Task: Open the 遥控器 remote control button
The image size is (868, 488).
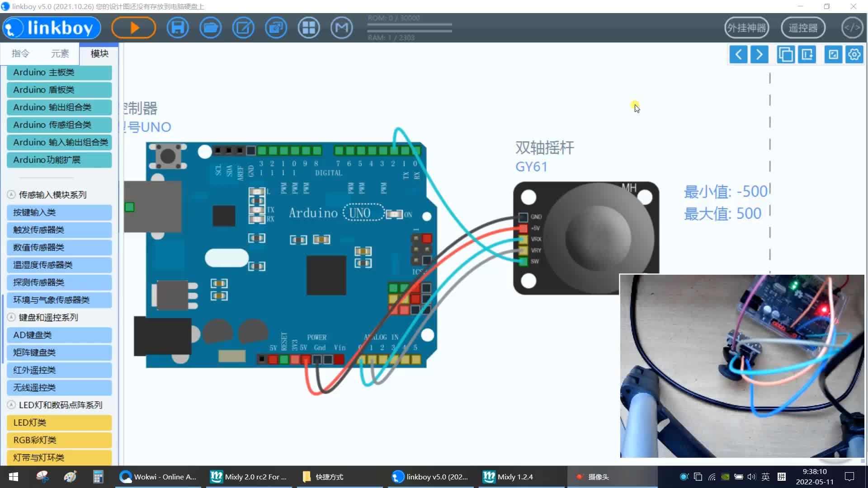Action: [x=803, y=28]
